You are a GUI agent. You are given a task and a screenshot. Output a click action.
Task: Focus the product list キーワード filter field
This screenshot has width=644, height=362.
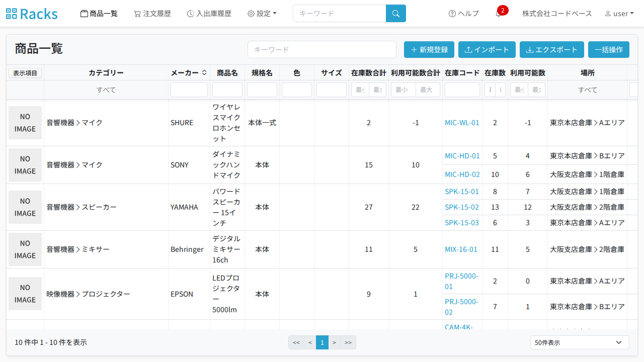(x=322, y=50)
